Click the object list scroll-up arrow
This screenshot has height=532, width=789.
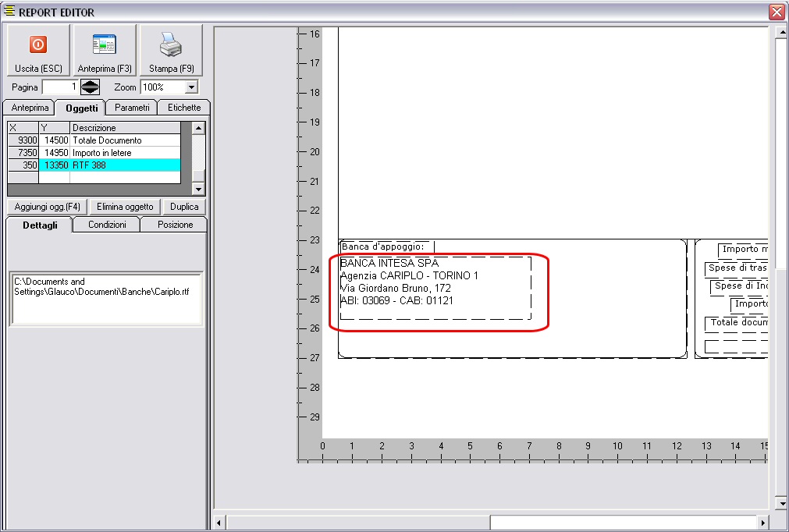point(198,128)
